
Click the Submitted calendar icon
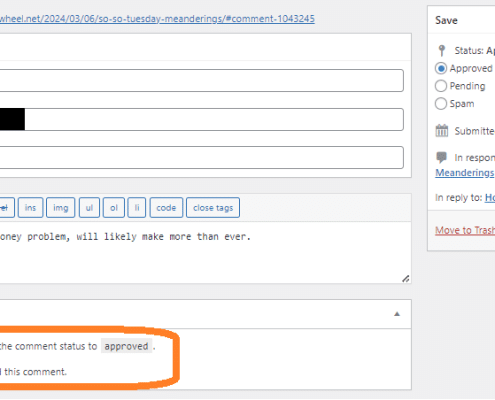click(x=442, y=130)
